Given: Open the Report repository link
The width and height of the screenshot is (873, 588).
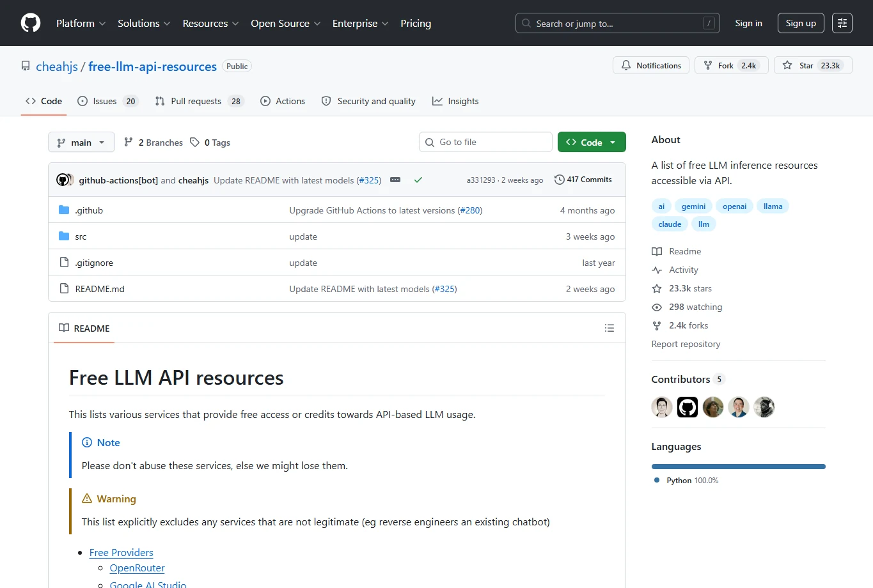Looking at the screenshot, I should click(686, 344).
